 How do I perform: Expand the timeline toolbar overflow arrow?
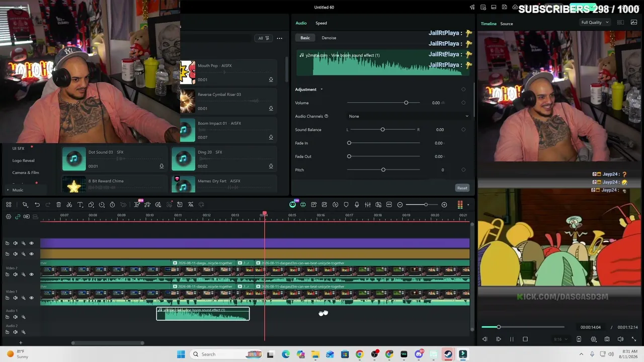[x=468, y=205]
